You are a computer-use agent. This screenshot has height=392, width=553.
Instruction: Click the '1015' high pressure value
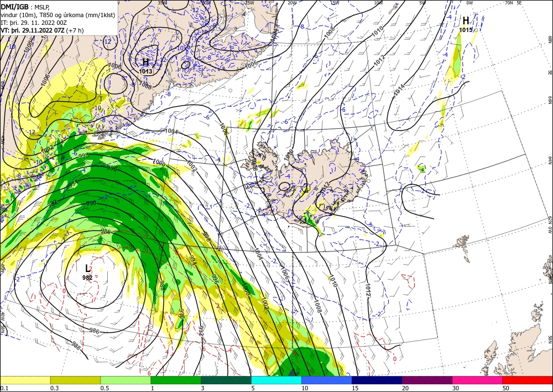[x=466, y=30]
